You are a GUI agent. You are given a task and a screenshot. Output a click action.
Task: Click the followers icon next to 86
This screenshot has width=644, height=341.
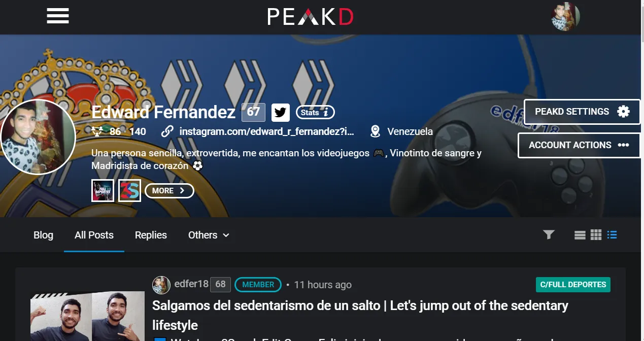pyautogui.click(x=98, y=131)
